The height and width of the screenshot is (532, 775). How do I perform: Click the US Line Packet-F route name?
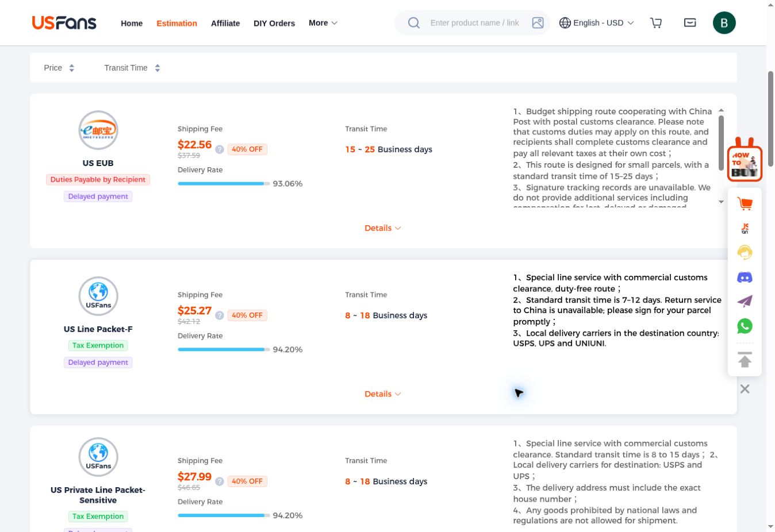(98, 329)
